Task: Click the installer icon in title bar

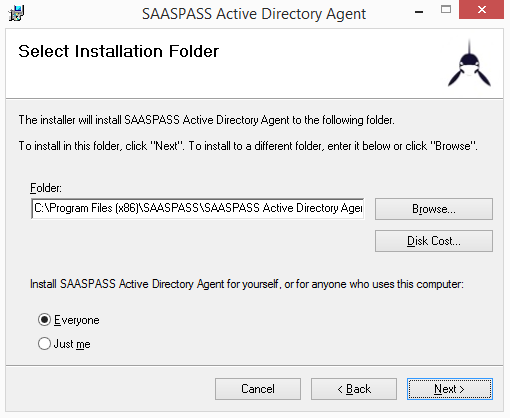Action: click(x=16, y=14)
